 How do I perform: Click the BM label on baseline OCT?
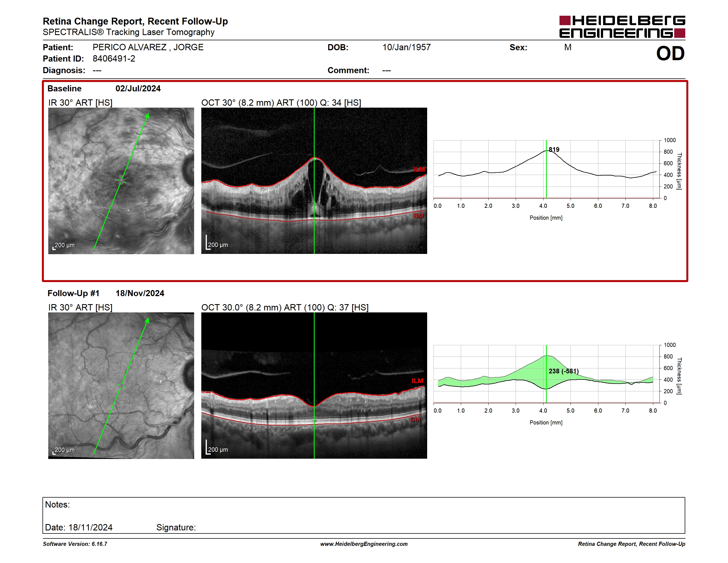pyautogui.click(x=419, y=216)
